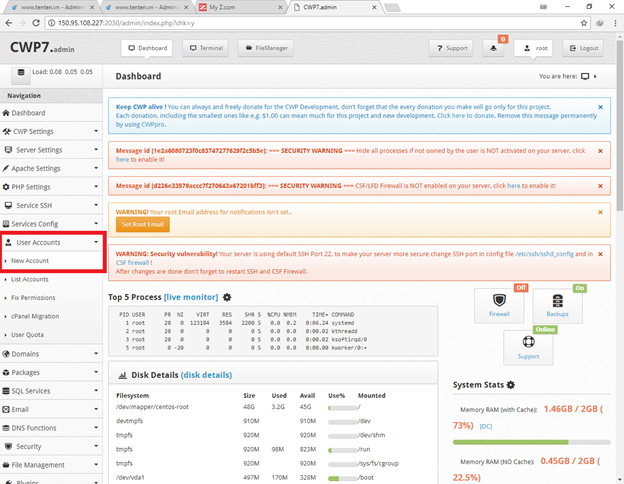The height and width of the screenshot is (484, 624).
Task: Open List Accounts submenu item
Action: pyautogui.click(x=30, y=279)
